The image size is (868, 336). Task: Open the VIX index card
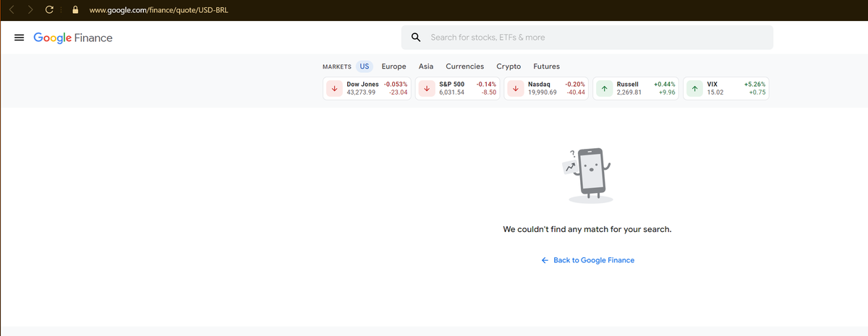(726, 89)
